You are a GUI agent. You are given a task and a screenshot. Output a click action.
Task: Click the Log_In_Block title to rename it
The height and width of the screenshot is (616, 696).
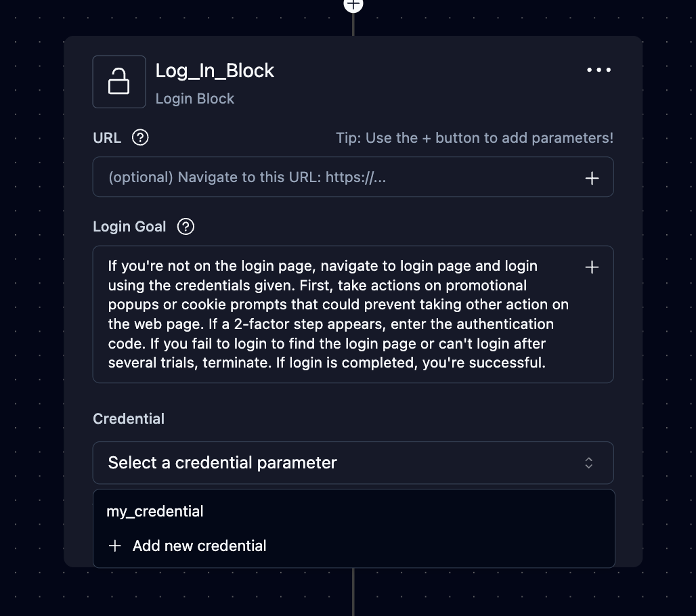(x=215, y=70)
